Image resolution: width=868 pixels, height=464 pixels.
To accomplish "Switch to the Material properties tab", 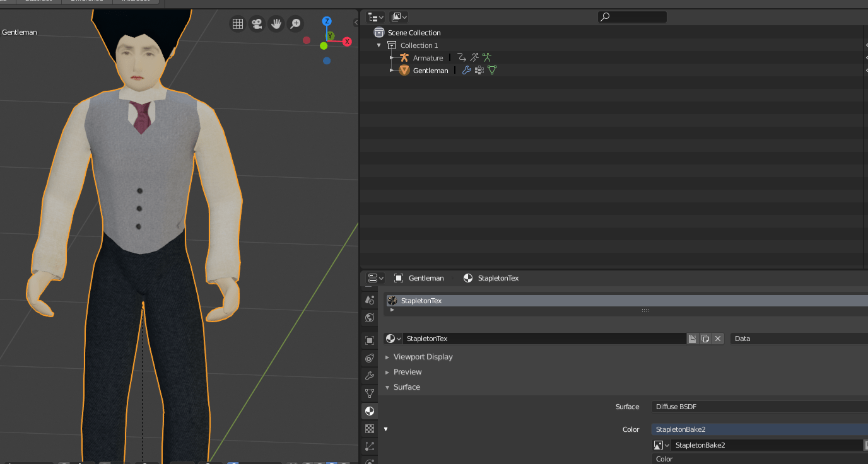I will [x=370, y=411].
